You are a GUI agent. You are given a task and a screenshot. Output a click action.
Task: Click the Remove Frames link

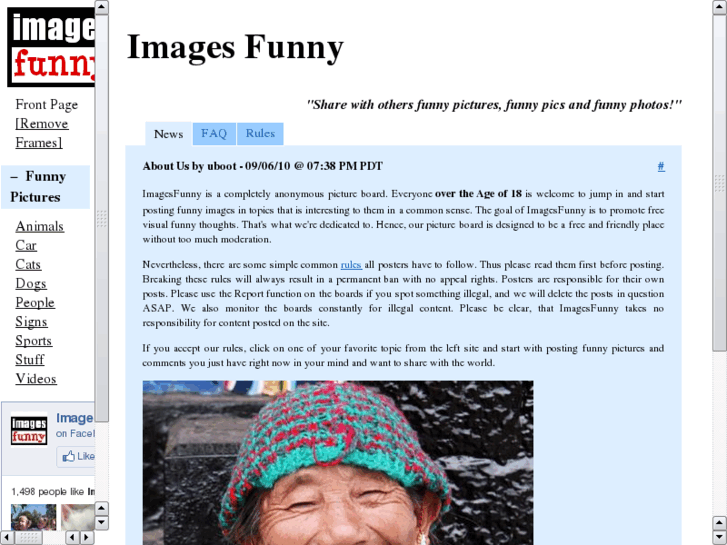42,133
